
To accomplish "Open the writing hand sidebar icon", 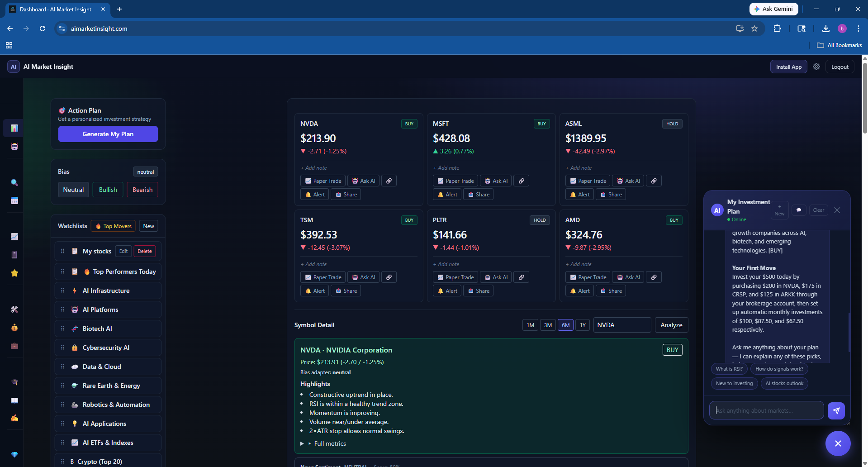I will tap(14, 418).
